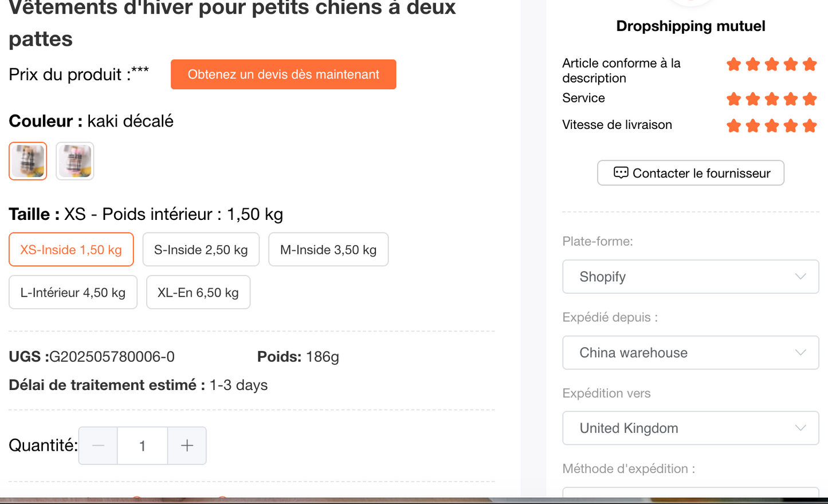Click the first star of 'Article conforme' rating

click(733, 64)
